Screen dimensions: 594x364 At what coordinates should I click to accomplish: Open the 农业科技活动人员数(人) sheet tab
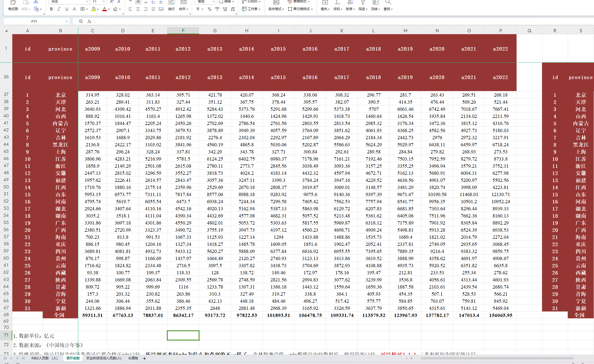coord(104,358)
